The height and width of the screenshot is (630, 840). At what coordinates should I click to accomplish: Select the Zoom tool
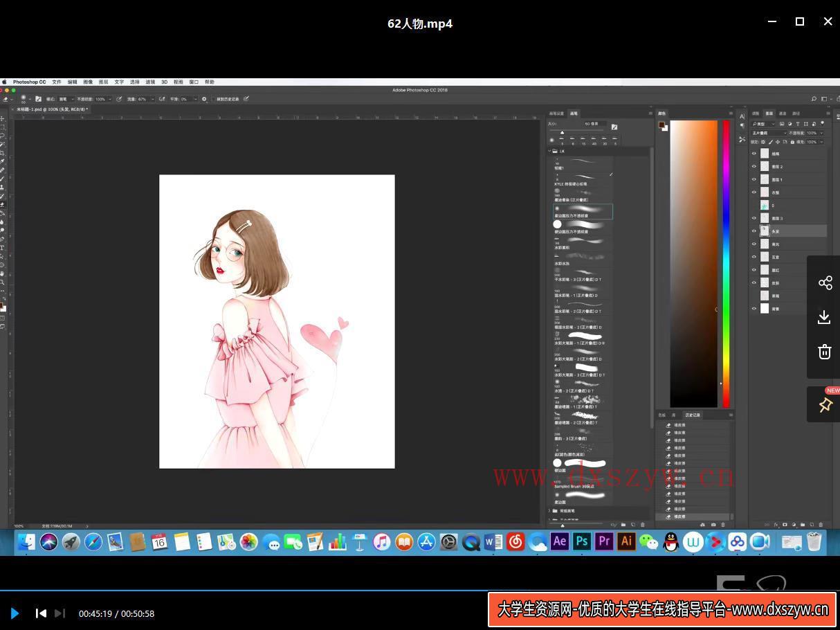(x=3, y=282)
